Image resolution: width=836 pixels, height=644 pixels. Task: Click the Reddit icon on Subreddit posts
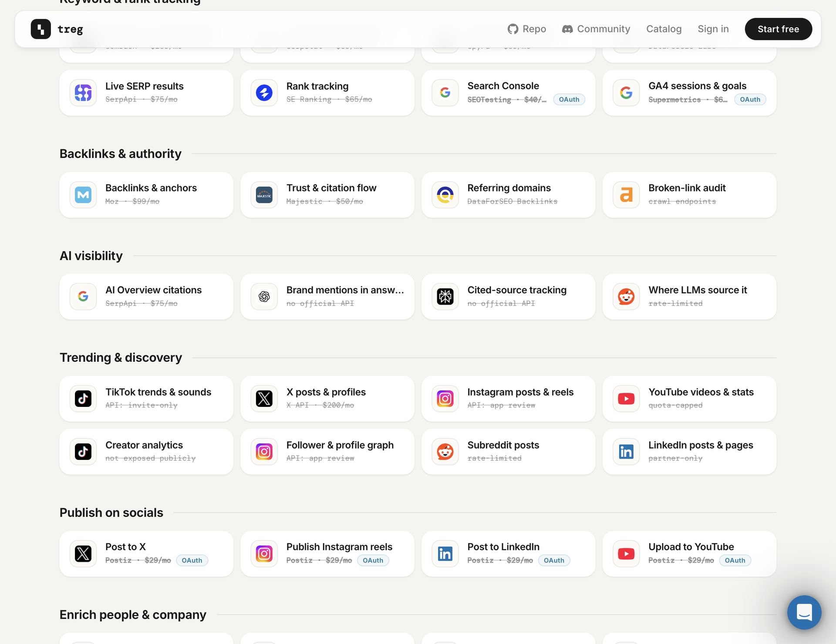click(x=445, y=452)
